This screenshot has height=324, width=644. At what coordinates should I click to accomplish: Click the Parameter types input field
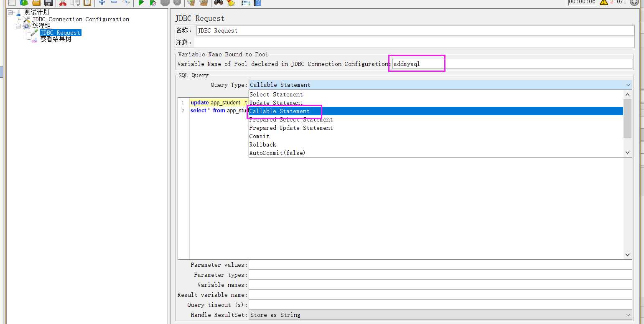click(x=440, y=275)
